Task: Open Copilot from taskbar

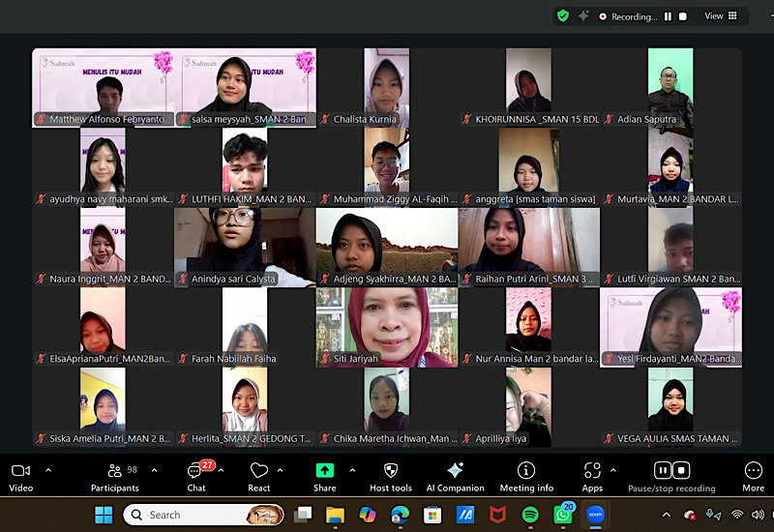Action: click(x=368, y=515)
